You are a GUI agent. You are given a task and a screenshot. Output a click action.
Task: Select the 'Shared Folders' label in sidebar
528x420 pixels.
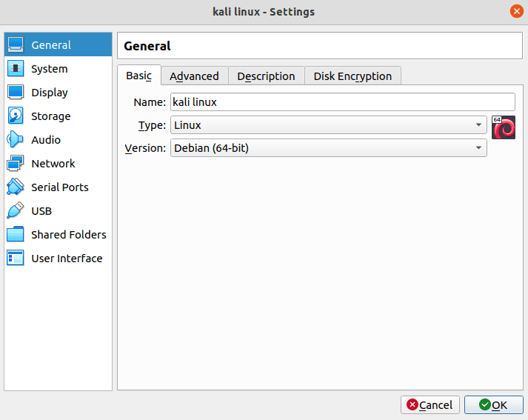click(x=69, y=234)
